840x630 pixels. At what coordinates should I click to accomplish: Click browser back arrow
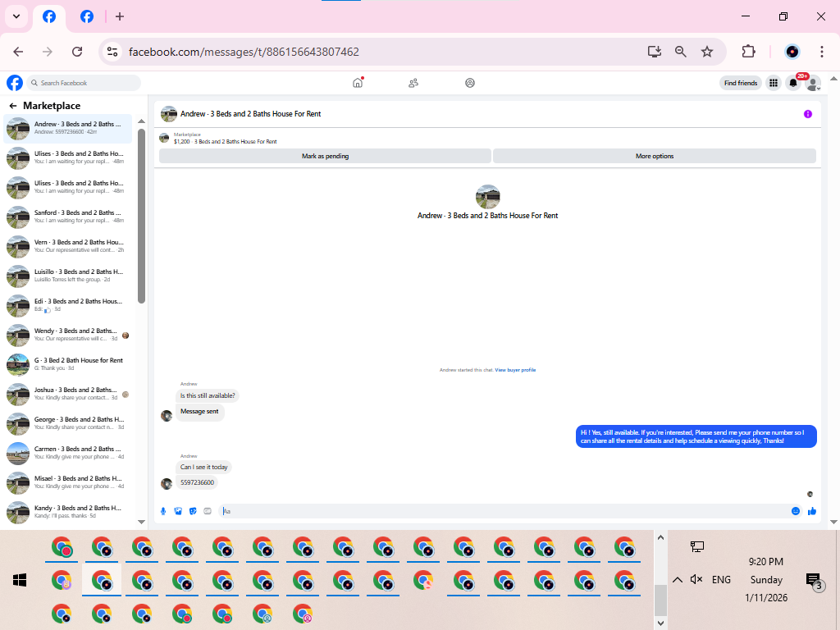(18, 52)
